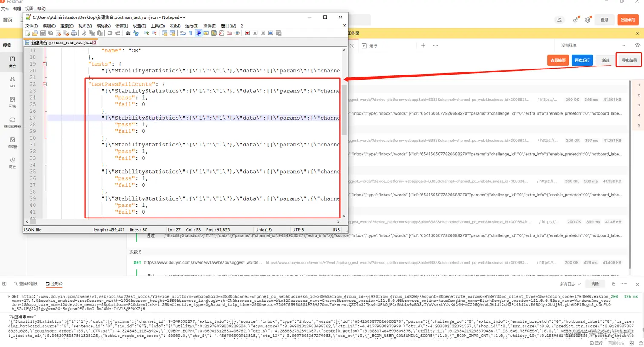Image resolution: width=644 pixels, height=347 pixels.
Task: Open the 没有环境 environment dropdown
Action: (x=592, y=46)
